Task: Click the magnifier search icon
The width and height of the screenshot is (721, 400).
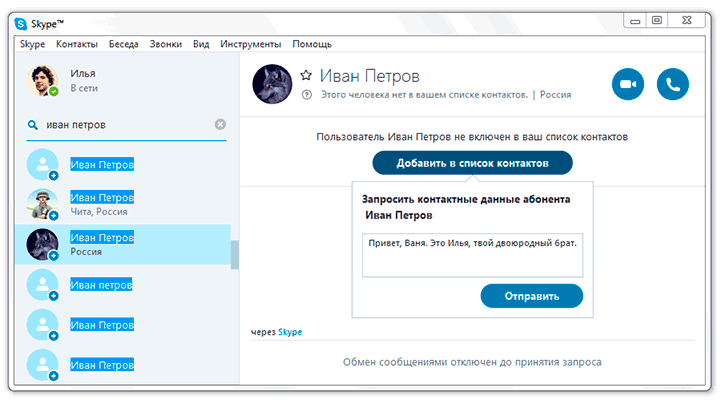Action: pyautogui.click(x=33, y=125)
